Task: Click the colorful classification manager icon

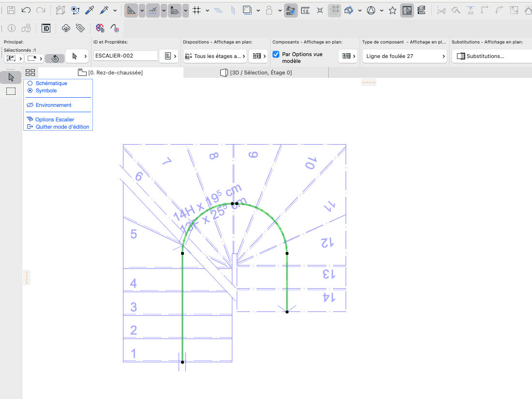Action: [x=100, y=28]
